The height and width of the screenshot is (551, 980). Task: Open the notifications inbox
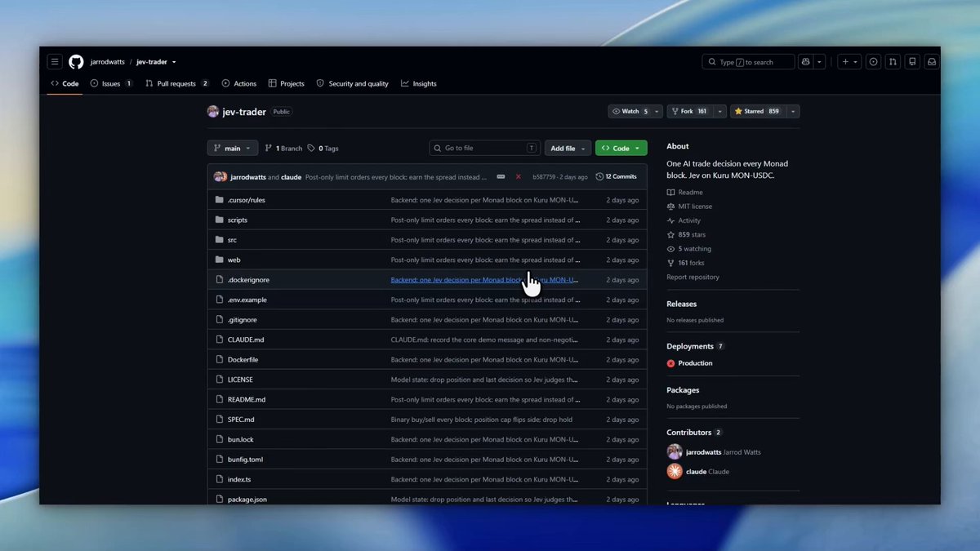click(932, 62)
